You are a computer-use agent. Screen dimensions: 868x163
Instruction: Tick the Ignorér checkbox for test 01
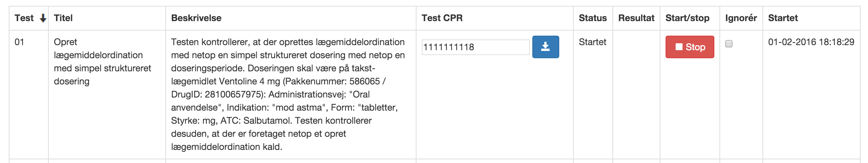point(729,44)
